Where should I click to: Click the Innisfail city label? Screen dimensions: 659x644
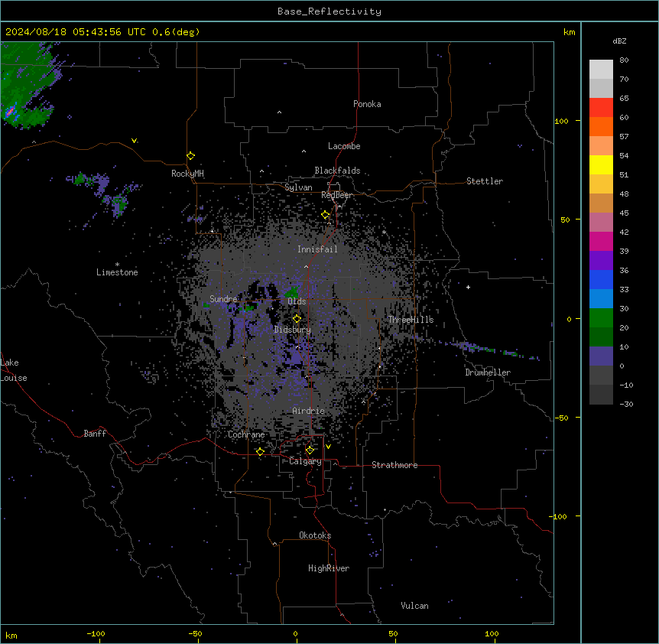coord(317,249)
